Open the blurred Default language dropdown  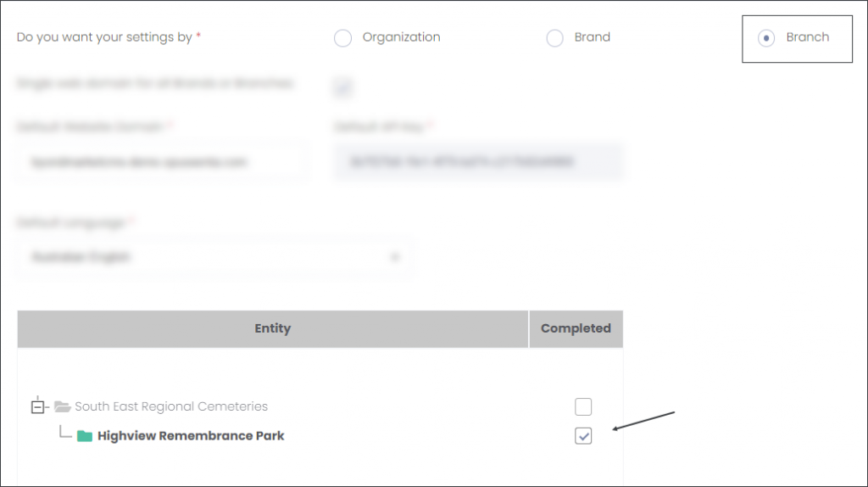tap(216, 257)
